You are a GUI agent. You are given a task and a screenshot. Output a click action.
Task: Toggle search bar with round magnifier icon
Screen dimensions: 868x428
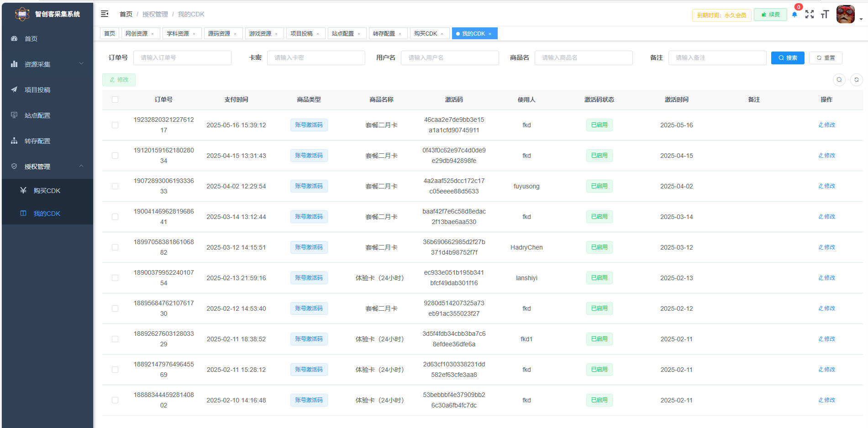click(839, 80)
